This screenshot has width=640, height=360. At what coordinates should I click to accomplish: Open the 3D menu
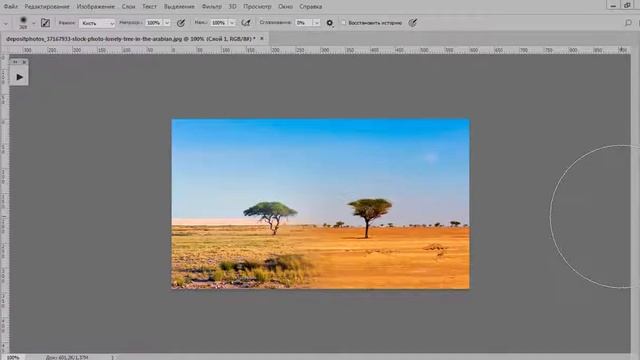(x=232, y=7)
